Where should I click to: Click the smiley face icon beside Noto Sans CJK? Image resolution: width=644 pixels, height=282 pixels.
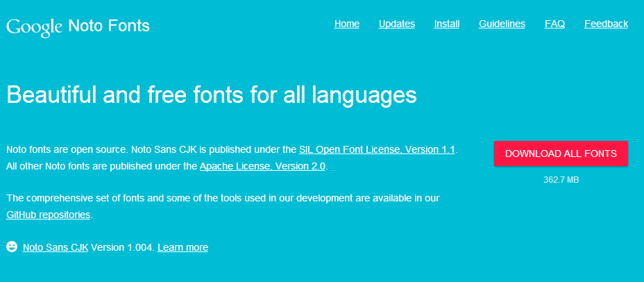tap(12, 247)
